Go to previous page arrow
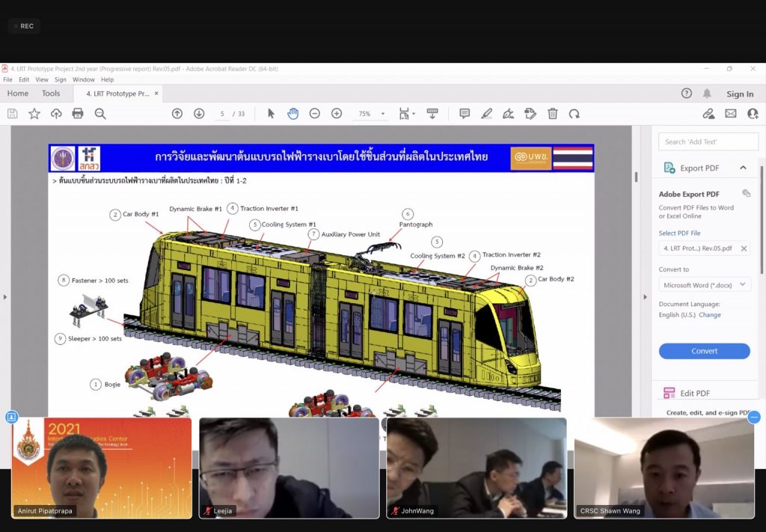The image size is (766, 532). (177, 114)
